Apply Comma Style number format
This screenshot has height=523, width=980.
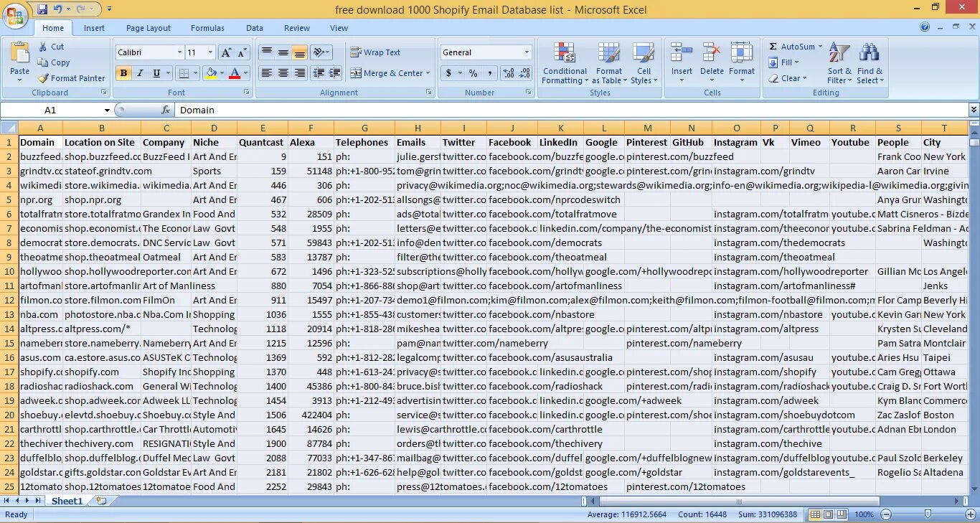(x=489, y=73)
